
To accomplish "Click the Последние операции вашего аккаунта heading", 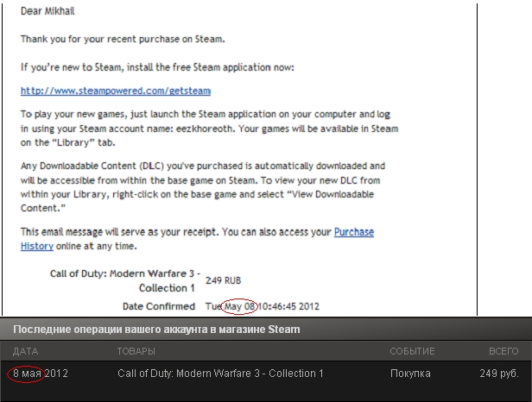I will coord(156,330).
